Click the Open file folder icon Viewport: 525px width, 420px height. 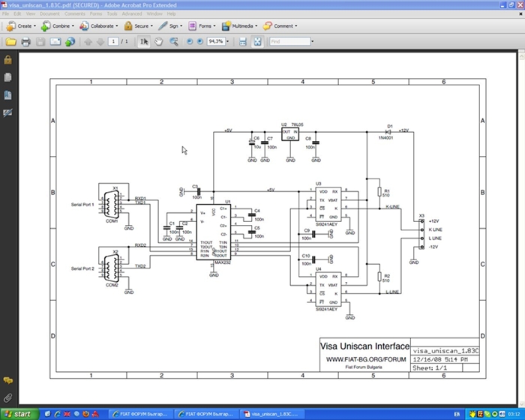click(10, 42)
